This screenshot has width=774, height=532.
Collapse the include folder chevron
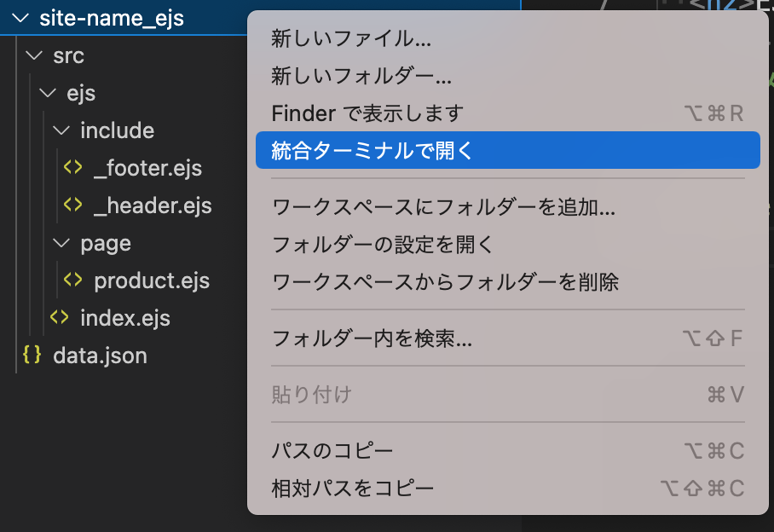tap(61, 130)
